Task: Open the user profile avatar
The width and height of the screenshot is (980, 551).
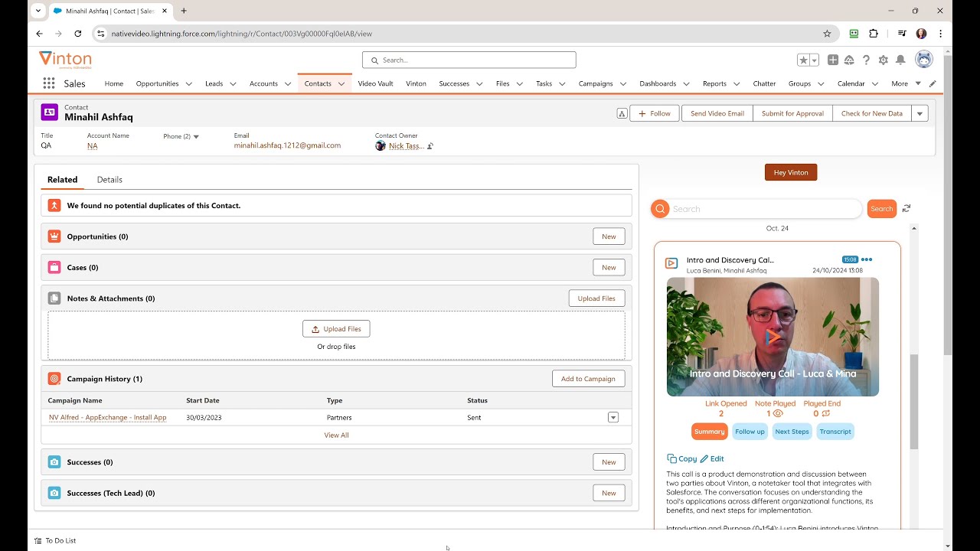Action: click(x=924, y=60)
